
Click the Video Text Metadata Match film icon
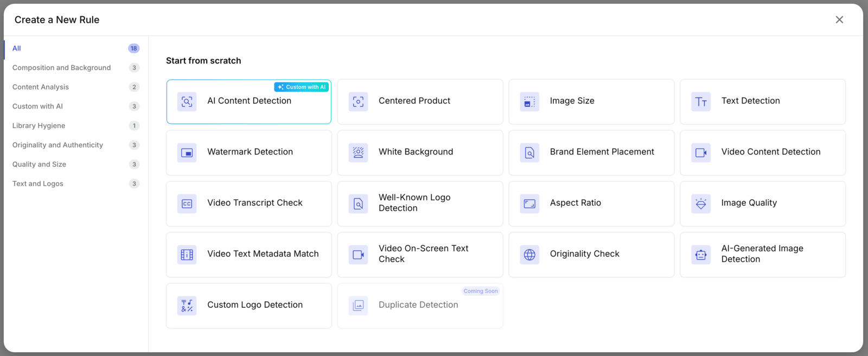point(187,255)
